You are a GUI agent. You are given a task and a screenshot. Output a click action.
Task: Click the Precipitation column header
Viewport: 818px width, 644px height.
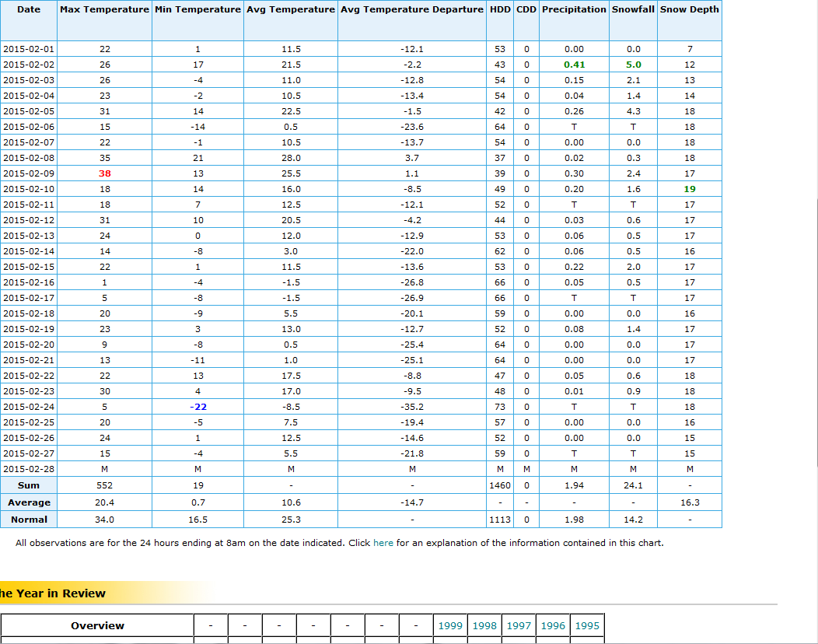(x=574, y=9)
